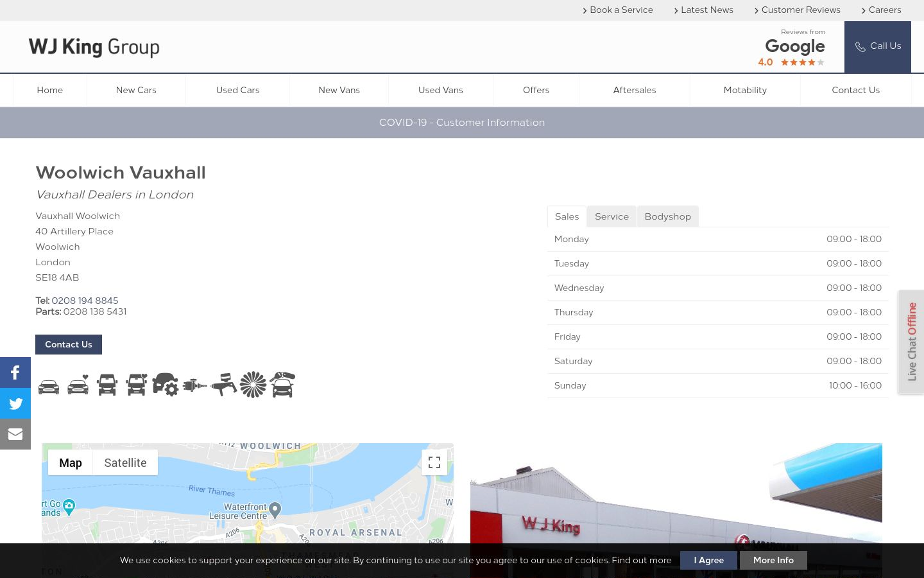The image size is (924, 578).
Task: Click the WJ King Group logo
Action: [94, 47]
